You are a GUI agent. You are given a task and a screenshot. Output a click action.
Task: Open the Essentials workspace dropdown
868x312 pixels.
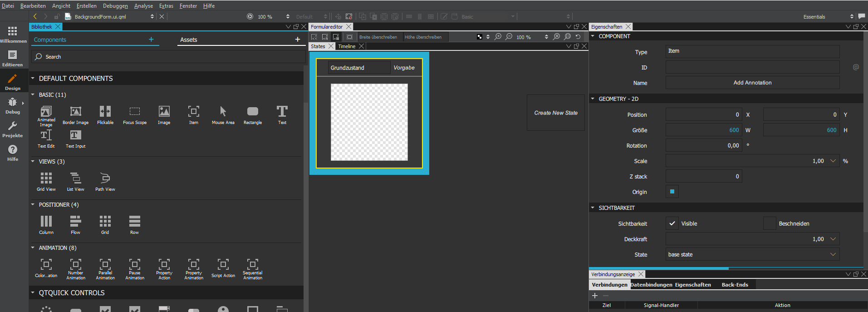[828, 17]
